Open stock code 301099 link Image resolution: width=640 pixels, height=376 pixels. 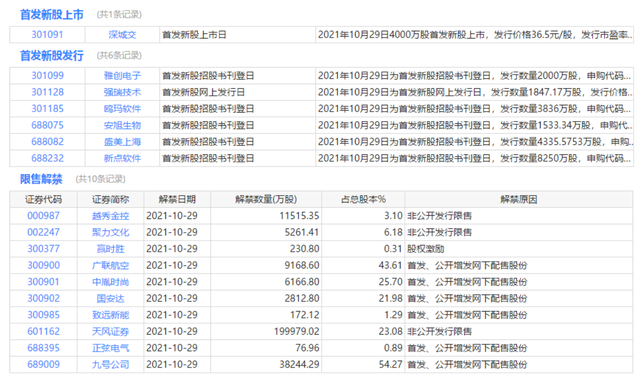click(x=47, y=76)
